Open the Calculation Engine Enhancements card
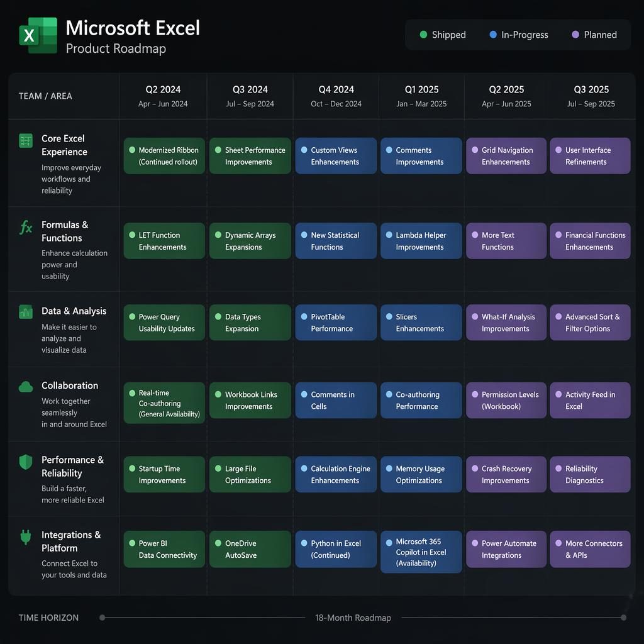 336,474
